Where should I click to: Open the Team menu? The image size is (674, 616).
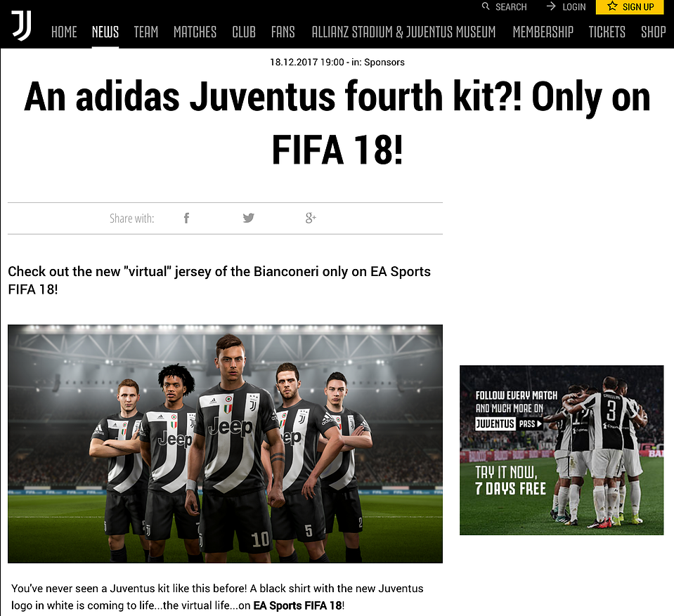coord(145,32)
